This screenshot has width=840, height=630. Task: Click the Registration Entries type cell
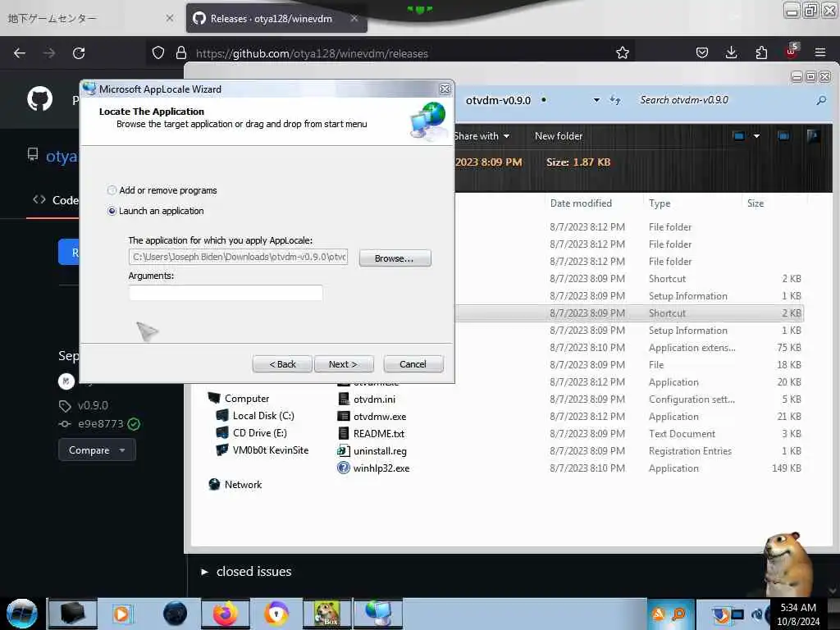pyautogui.click(x=690, y=451)
